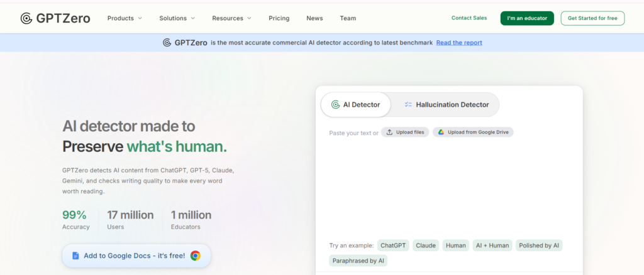Image resolution: width=644 pixels, height=275 pixels.
Task: Click the AI detector made to heading line
Action: point(128,126)
